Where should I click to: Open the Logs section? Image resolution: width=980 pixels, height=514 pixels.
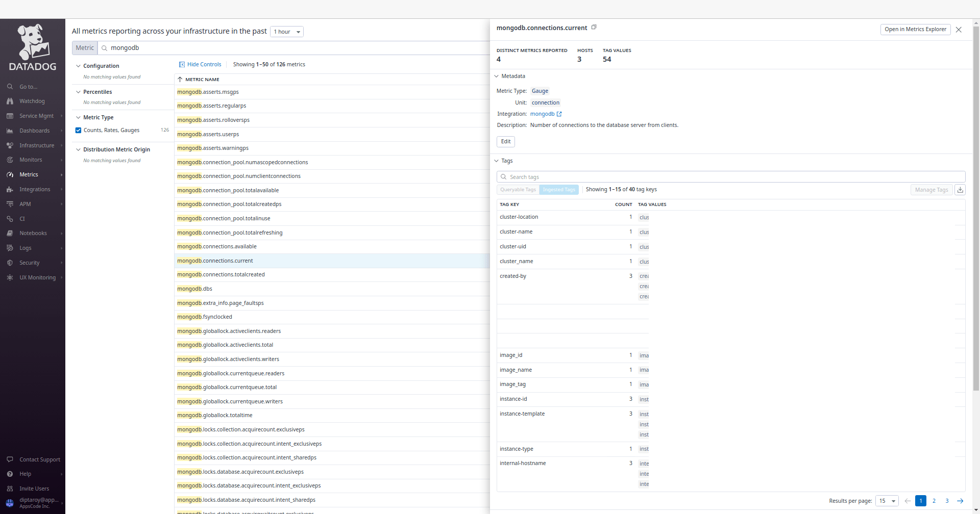pos(25,248)
